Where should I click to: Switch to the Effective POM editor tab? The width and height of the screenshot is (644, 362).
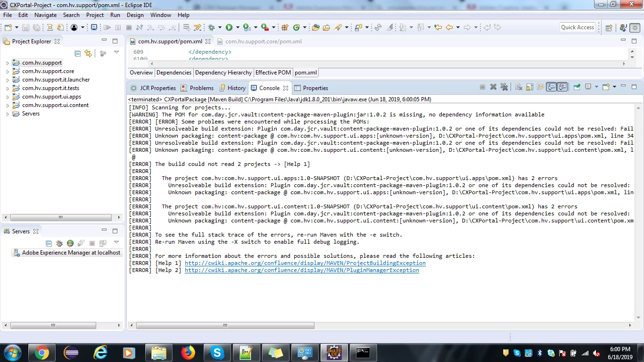[x=273, y=73]
